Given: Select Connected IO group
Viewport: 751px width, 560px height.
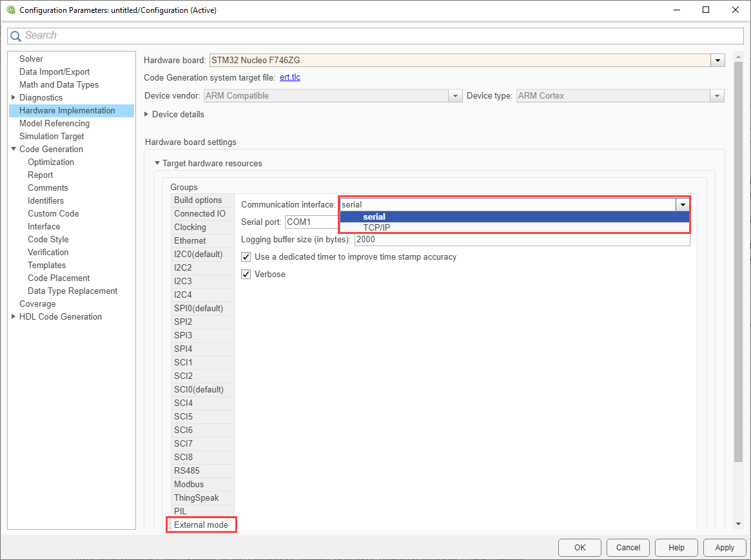Looking at the screenshot, I should [x=202, y=213].
